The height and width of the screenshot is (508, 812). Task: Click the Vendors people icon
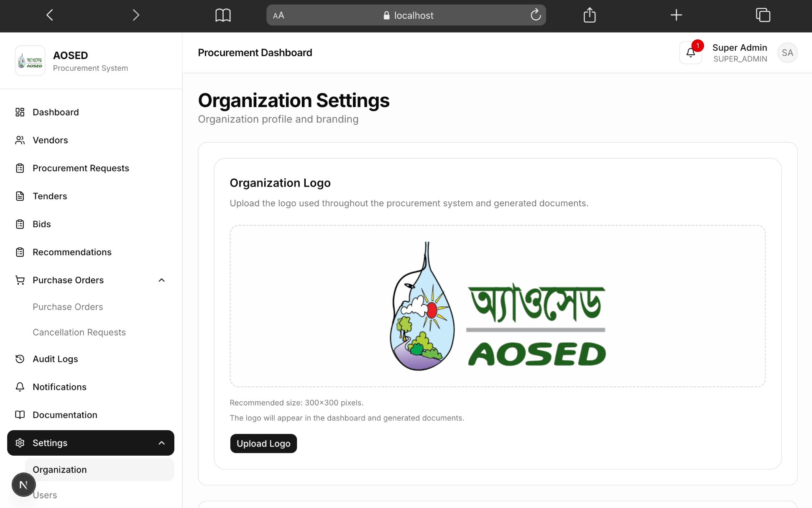click(x=20, y=140)
